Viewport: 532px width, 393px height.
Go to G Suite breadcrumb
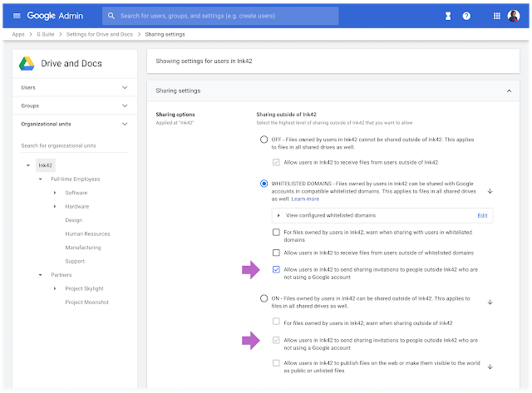tap(44, 35)
